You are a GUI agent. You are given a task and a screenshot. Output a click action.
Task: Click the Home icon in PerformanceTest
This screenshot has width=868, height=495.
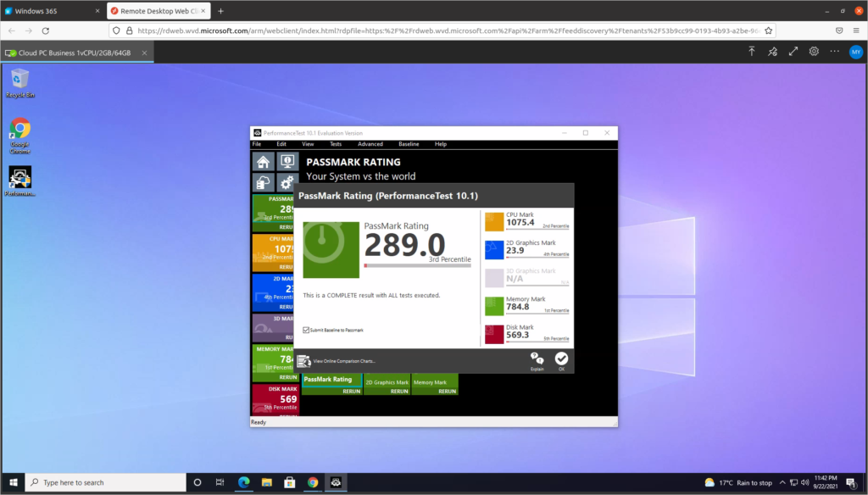point(263,162)
